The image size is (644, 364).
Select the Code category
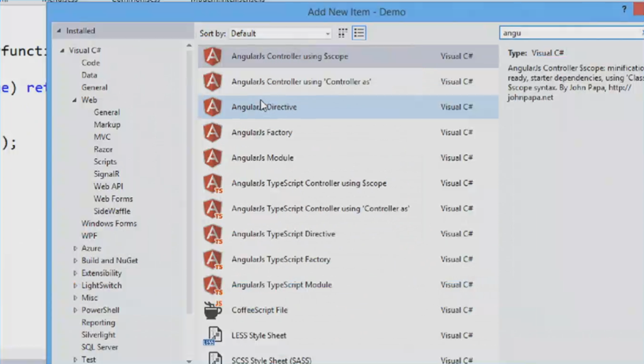(91, 63)
